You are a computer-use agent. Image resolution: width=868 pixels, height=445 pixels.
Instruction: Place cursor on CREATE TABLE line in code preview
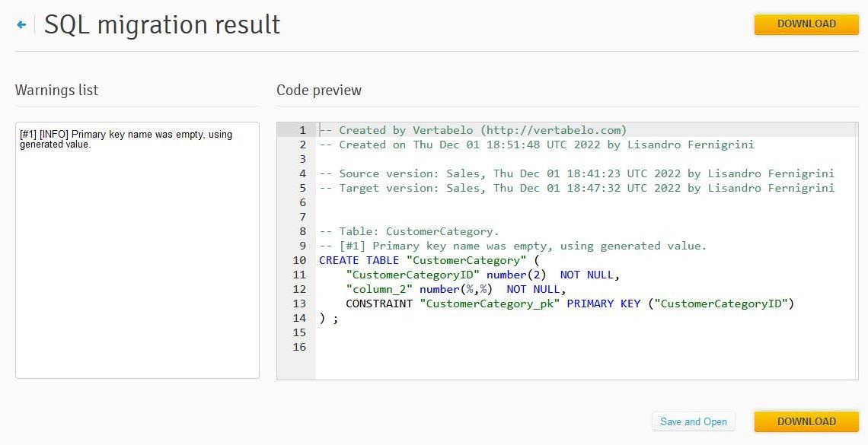429,260
